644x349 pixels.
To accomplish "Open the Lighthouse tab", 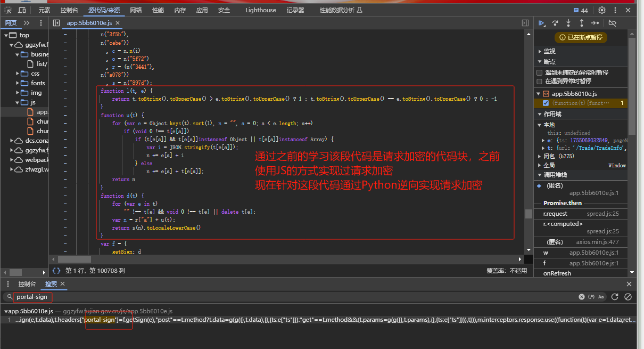I will coord(261,10).
